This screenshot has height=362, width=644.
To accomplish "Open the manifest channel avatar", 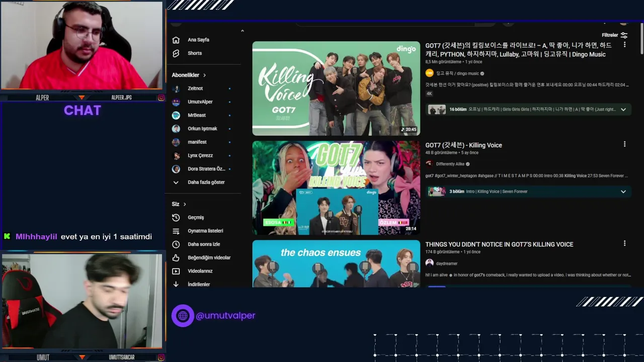I will tap(176, 142).
